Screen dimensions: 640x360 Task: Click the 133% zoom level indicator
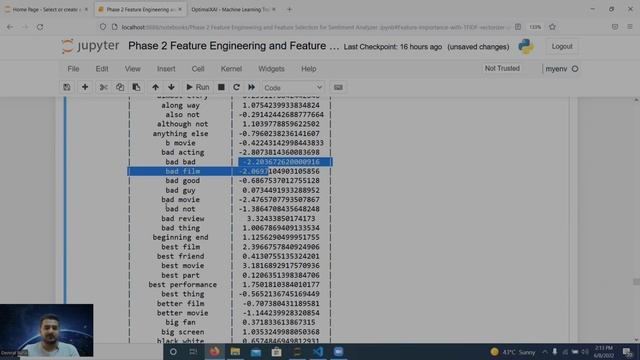click(x=535, y=27)
